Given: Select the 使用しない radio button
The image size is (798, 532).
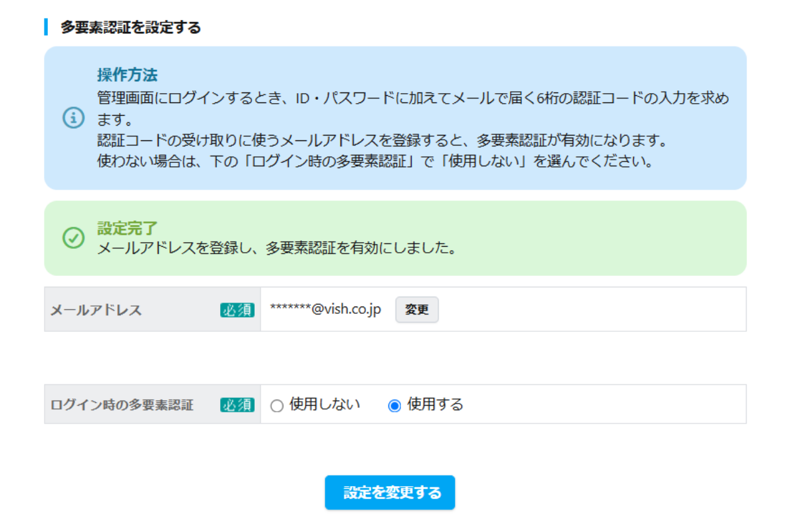Looking at the screenshot, I should pyautogui.click(x=277, y=406).
